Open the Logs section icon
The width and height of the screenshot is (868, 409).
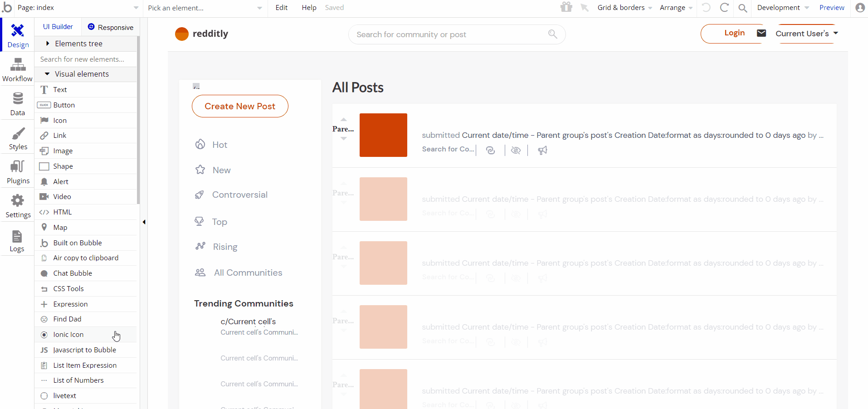(17, 241)
